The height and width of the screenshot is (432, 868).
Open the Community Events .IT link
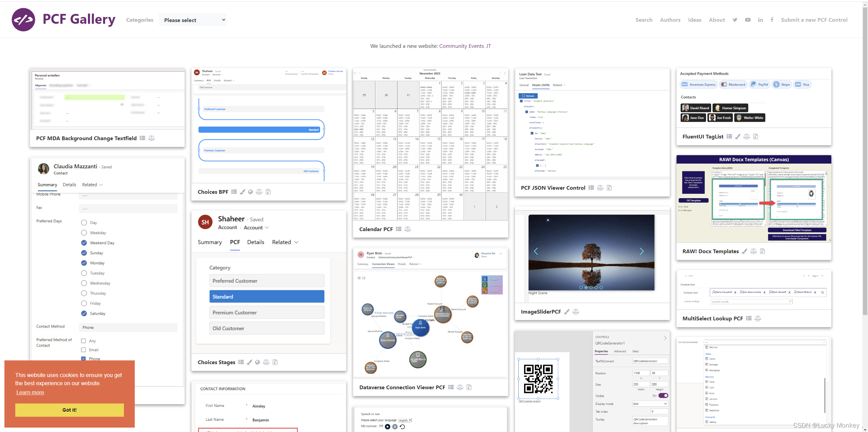(465, 46)
